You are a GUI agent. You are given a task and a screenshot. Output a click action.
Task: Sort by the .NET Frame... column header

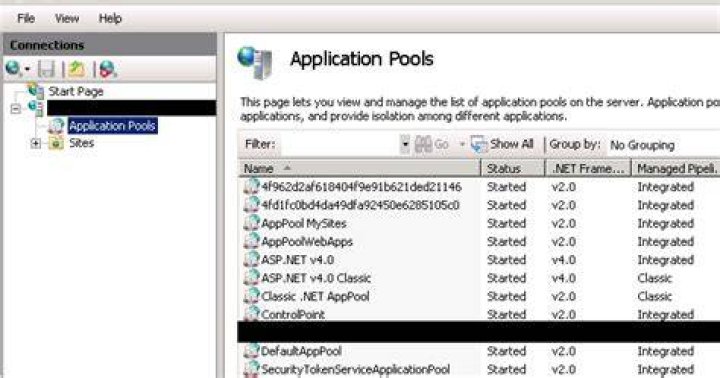[x=588, y=169]
